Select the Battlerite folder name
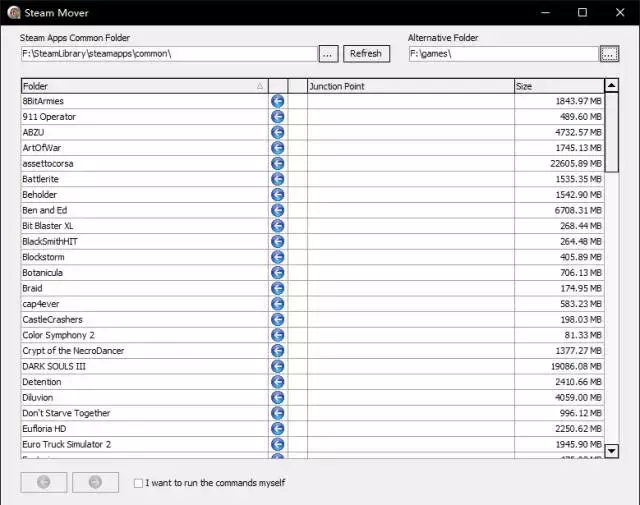640x505 pixels. click(x=40, y=179)
